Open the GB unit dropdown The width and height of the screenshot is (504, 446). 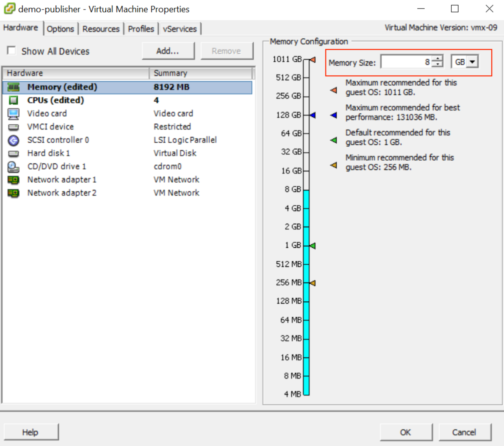click(472, 61)
